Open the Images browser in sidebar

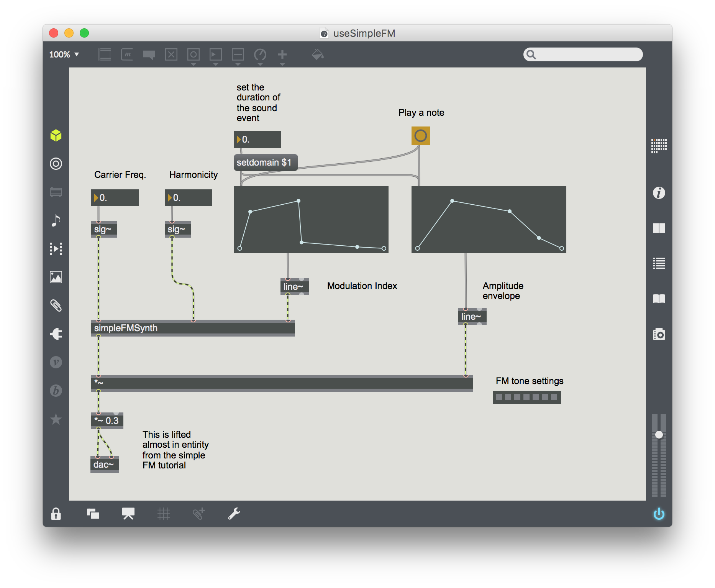coord(56,277)
